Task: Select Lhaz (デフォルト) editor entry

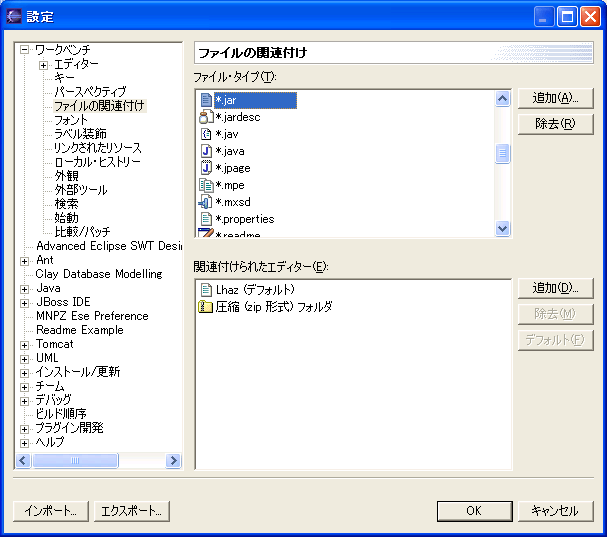Action: pyautogui.click(x=255, y=290)
